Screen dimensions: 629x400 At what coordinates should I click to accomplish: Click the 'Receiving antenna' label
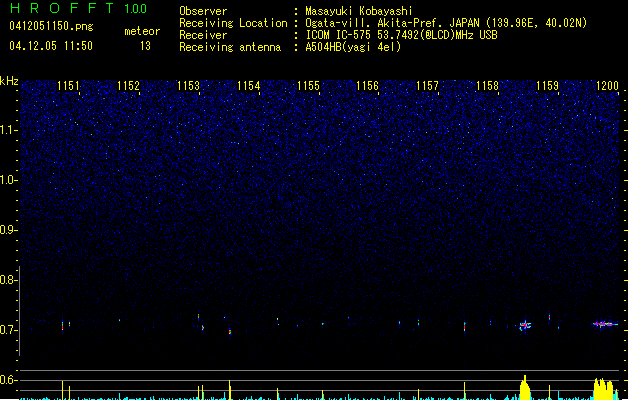tap(230, 47)
